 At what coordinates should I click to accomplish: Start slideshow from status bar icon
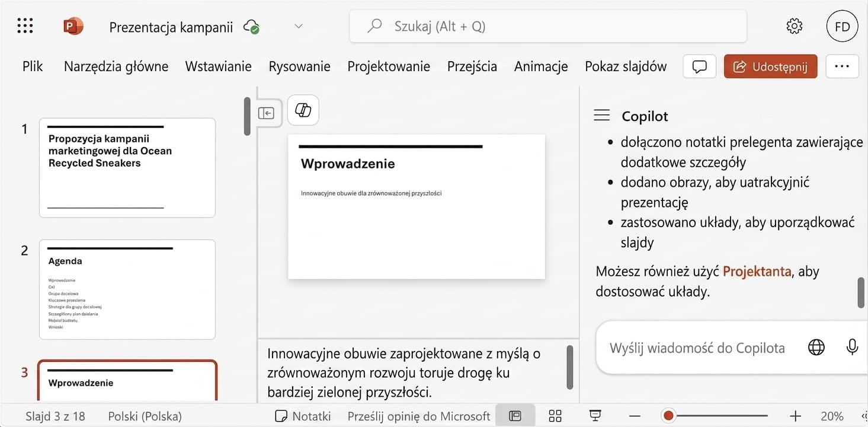pyautogui.click(x=595, y=416)
